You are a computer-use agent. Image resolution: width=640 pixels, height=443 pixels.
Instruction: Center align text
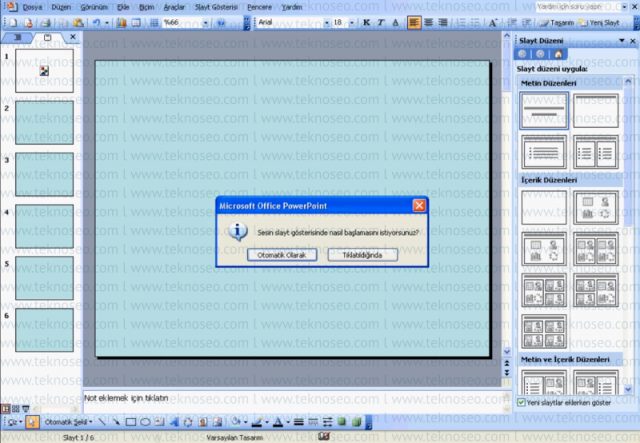(x=428, y=23)
